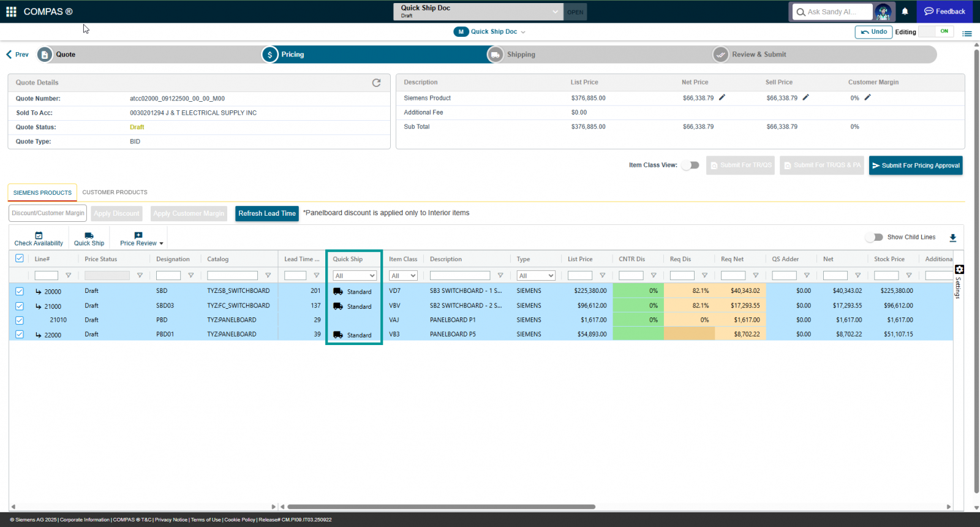Open the notifications bell
This screenshot has height=527, width=980.
905,12
